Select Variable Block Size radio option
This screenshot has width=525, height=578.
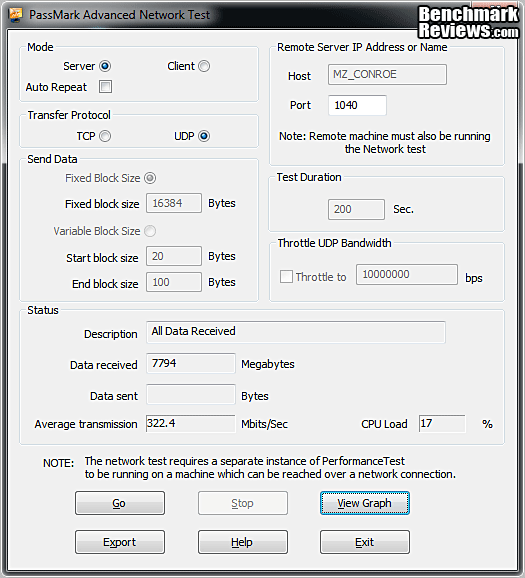[x=150, y=231]
